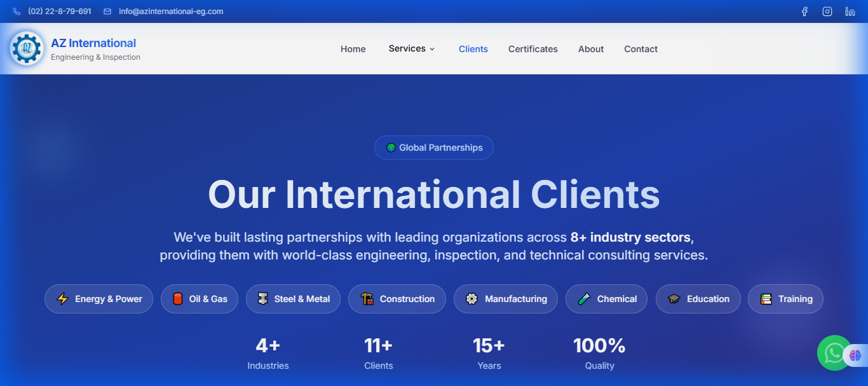Open WhatsApp chat via green floating icon

pyautogui.click(x=833, y=353)
